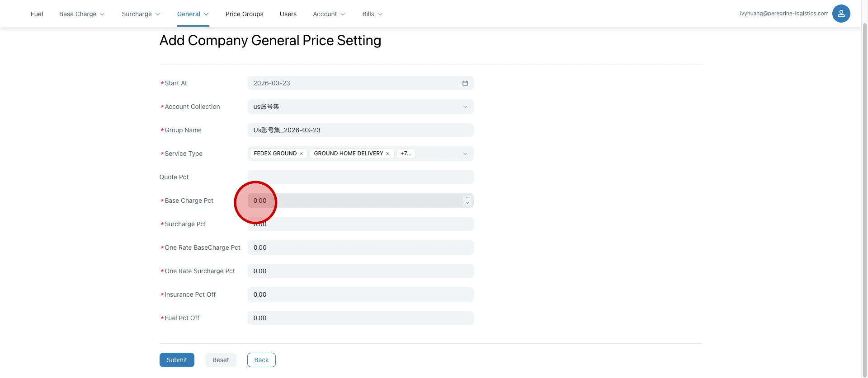Remove the GROUND HOME DELIVERY tag
This screenshot has width=868, height=378.
point(388,154)
